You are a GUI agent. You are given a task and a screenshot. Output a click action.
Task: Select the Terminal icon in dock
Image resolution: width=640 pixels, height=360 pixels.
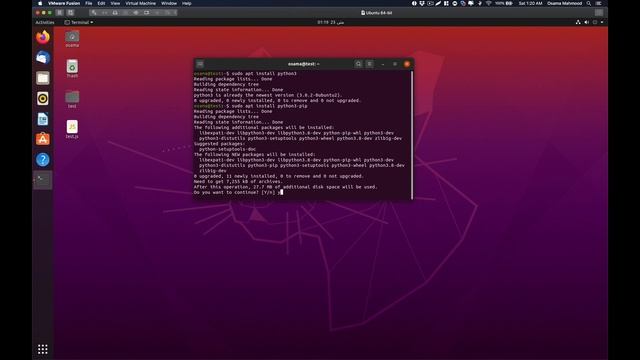point(42,180)
